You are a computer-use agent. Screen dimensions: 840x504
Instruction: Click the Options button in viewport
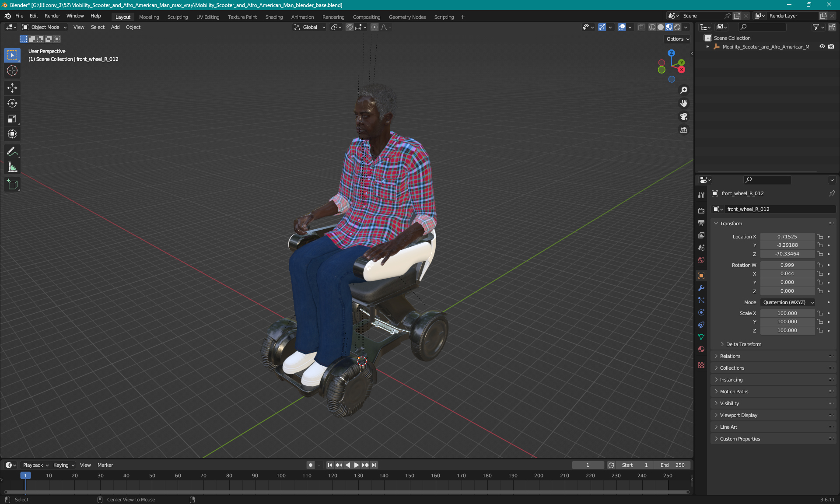coord(677,39)
